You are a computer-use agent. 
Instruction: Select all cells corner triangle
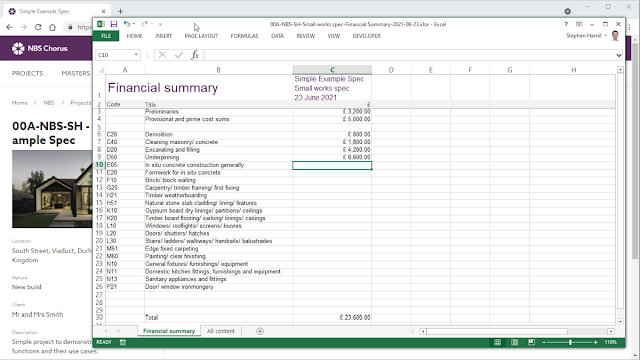click(101, 70)
